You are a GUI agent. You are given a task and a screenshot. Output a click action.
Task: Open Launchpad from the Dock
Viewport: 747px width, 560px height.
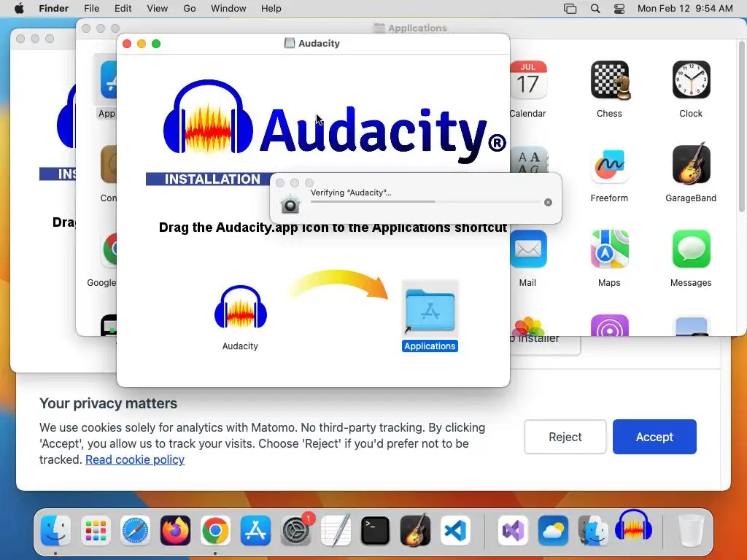click(x=96, y=530)
